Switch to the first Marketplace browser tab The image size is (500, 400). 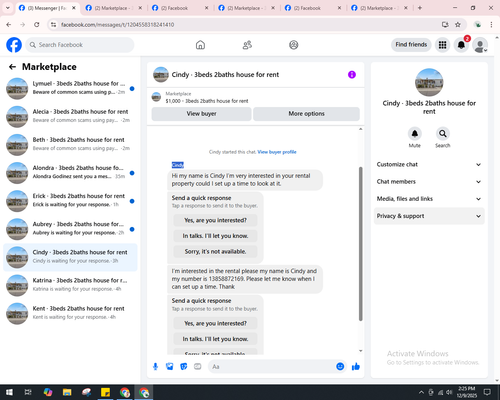(113, 8)
